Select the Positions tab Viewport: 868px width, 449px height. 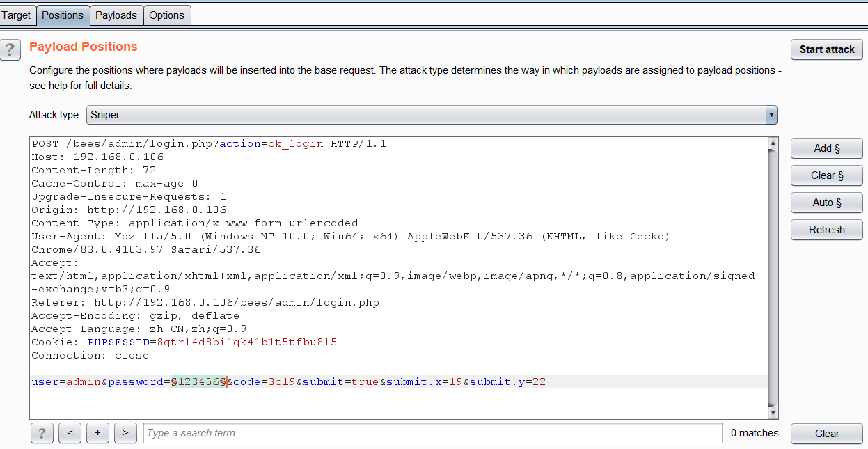(x=63, y=15)
